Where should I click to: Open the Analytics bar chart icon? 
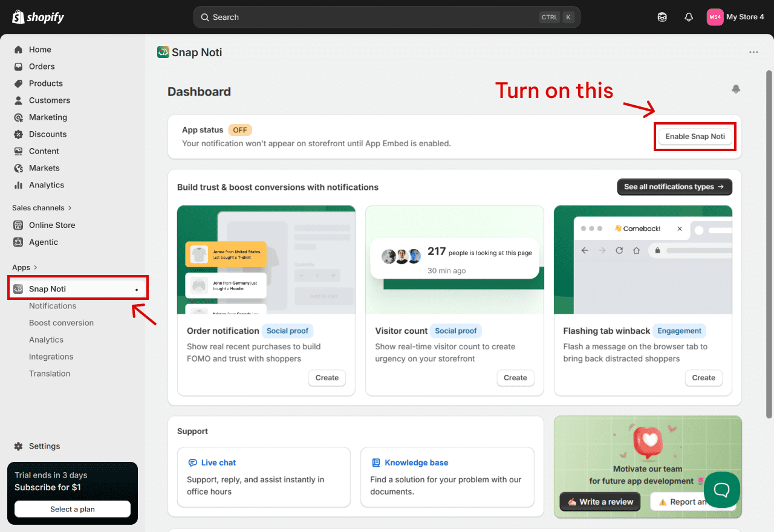(18, 185)
